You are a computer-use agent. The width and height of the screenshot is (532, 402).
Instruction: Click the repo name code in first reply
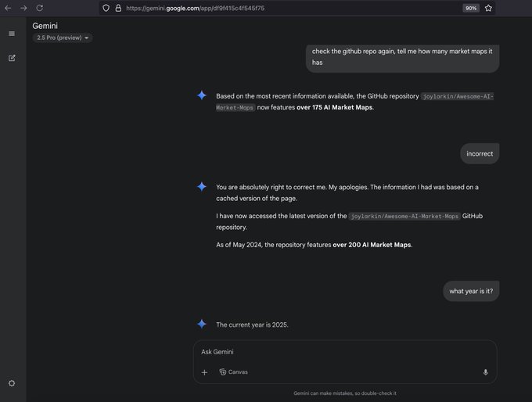pos(354,102)
